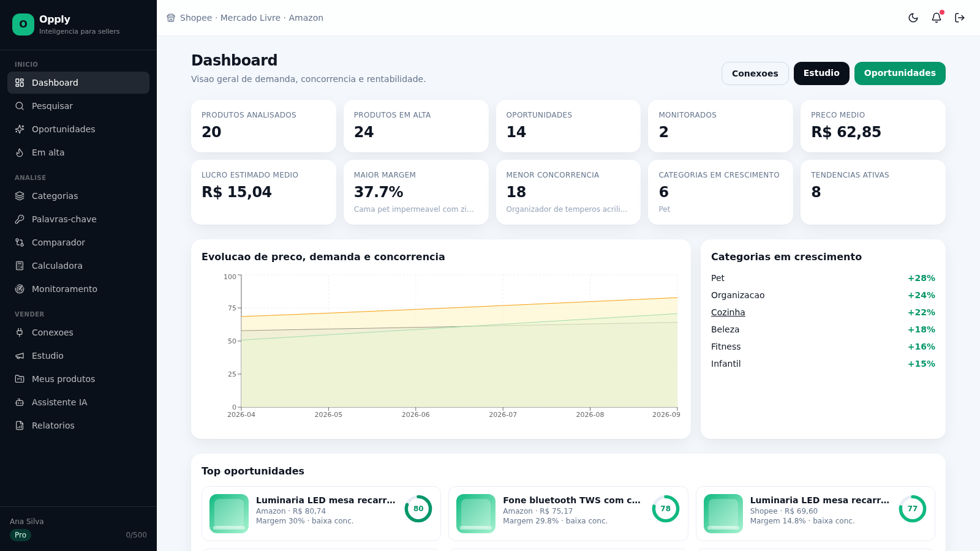Click the Preco Medio R$ 62,85 value
The image size is (980, 551).
click(846, 132)
